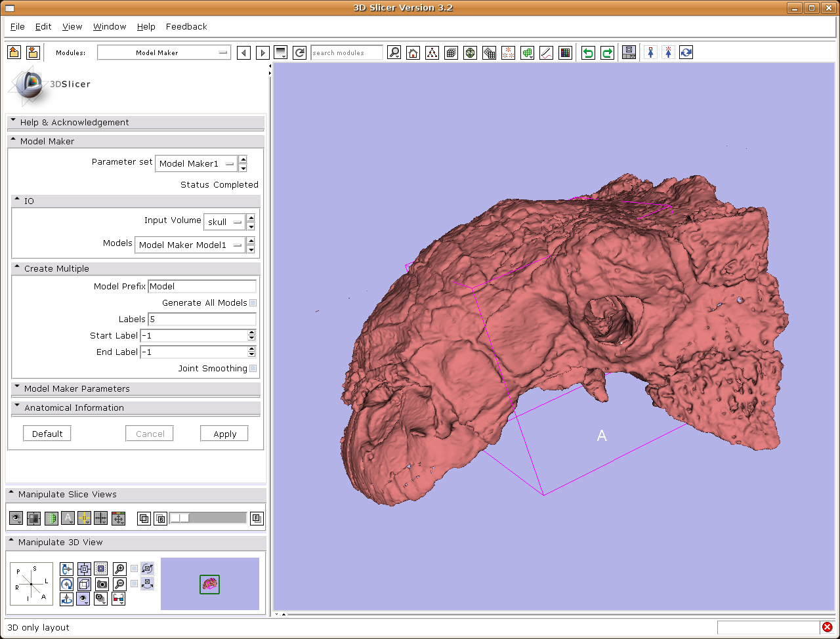The image size is (840, 639).
Task: Open the Input Volume dropdown showing skull
Action: (x=224, y=222)
